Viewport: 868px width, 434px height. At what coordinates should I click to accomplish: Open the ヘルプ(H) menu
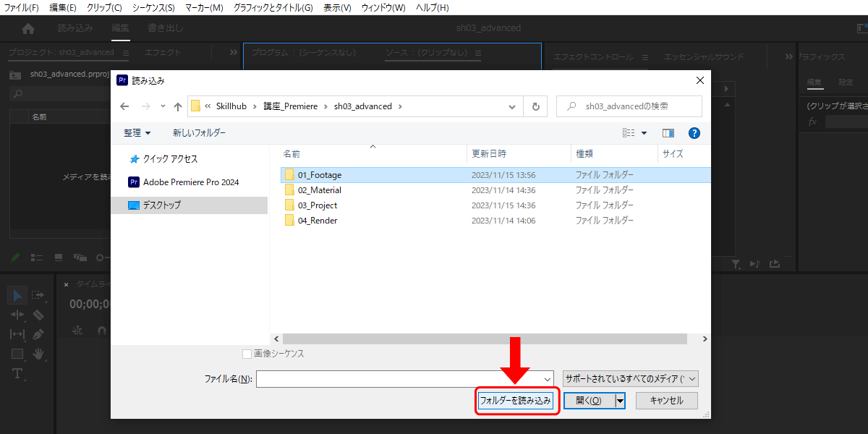point(432,7)
